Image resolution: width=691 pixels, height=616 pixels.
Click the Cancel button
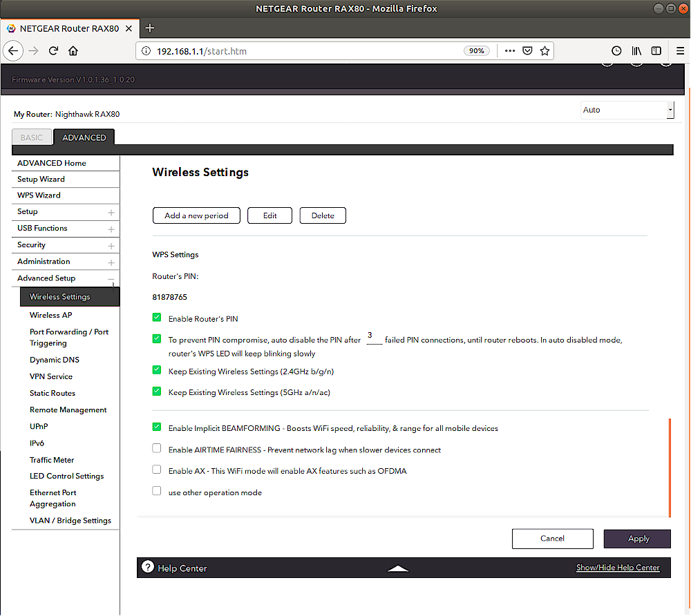[552, 539]
